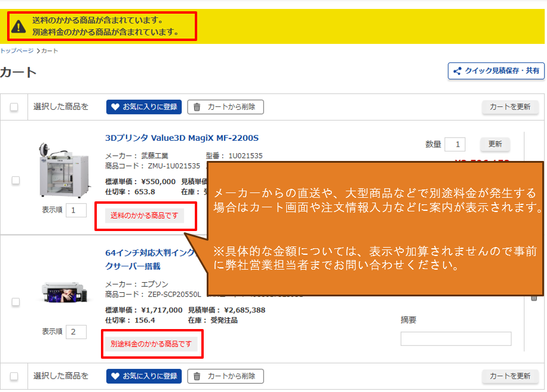Click 更新 next to the quantity field
Viewport: 547px width, 392px height.
[x=495, y=144]
